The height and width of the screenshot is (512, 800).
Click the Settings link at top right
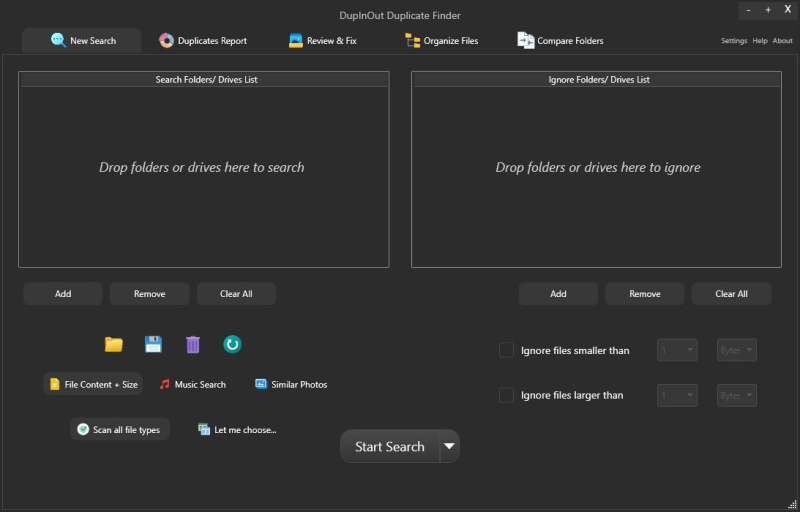(x=734, y=41)
